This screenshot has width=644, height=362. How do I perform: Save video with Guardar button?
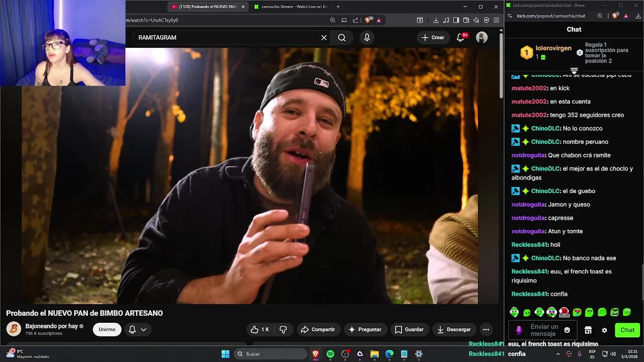pyautogui.click(x=409, y=330)
